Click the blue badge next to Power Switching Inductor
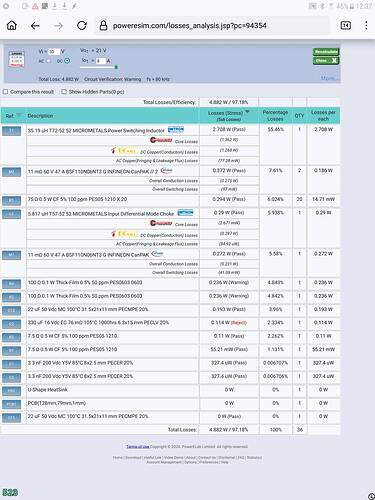375x500 pixels. point(176,129)
